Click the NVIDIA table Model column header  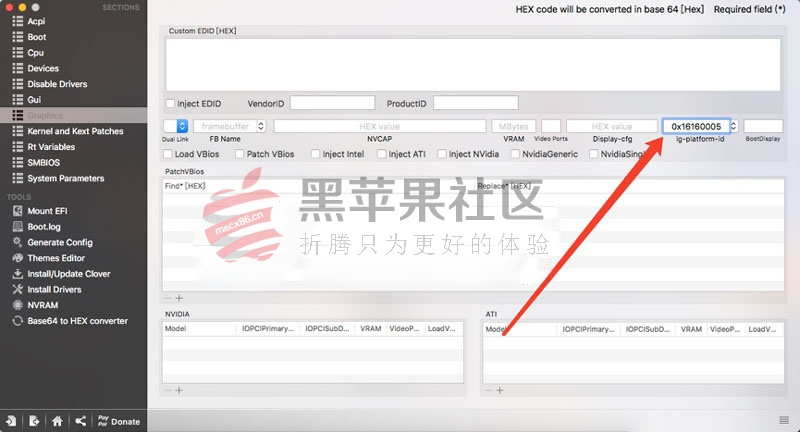pos(199,329)
